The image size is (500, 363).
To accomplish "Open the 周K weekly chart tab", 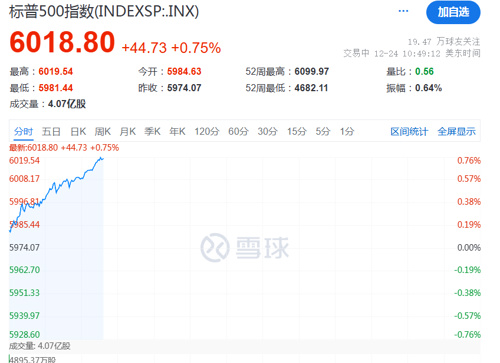I will pyautogui.click(x=103, y=131).
